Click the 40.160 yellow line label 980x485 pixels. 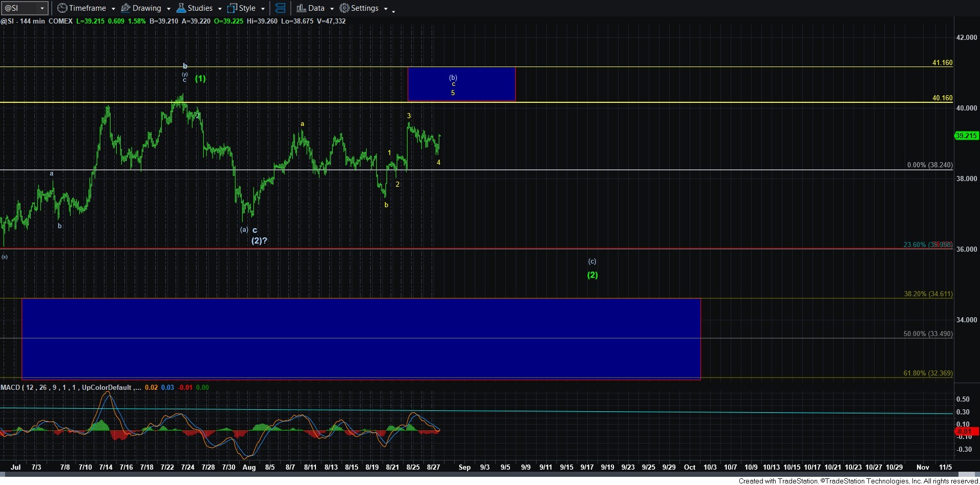[942, 98]
